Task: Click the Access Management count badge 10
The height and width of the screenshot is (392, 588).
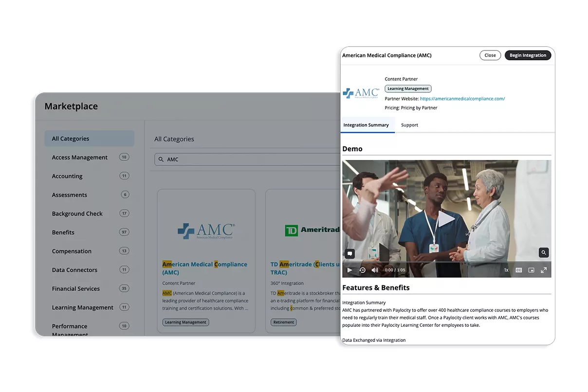Action: [x=124, y=157]
